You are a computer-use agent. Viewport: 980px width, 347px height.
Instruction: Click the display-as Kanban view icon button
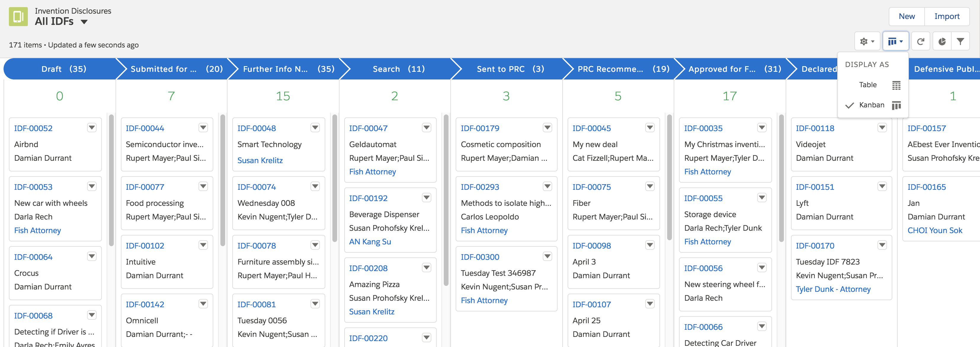pyautogui.click(x=895, y=41)
